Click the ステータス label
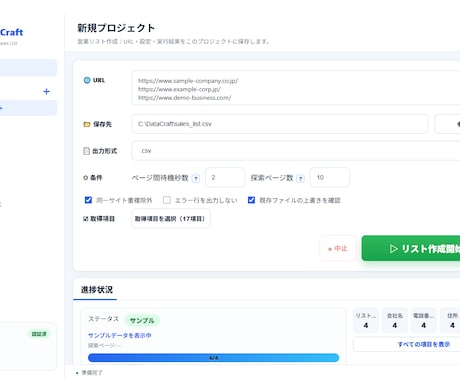 pos(104,319)
